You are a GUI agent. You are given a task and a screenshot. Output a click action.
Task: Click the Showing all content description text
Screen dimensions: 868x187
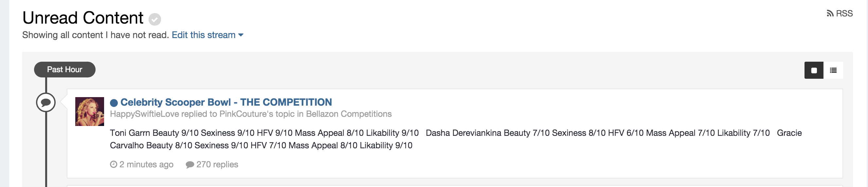pyautogui.click(x=95, y=35)
